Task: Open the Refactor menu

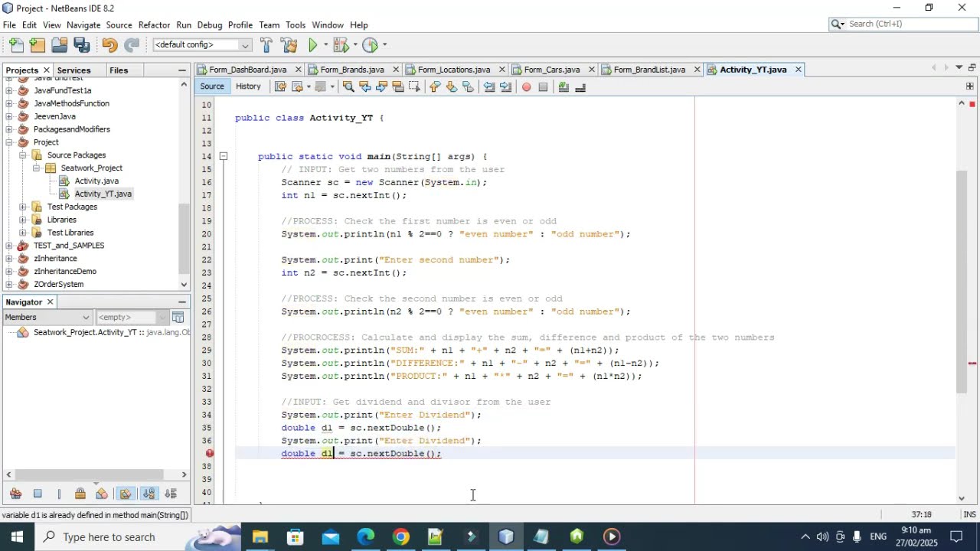Action: coord(154,24)
